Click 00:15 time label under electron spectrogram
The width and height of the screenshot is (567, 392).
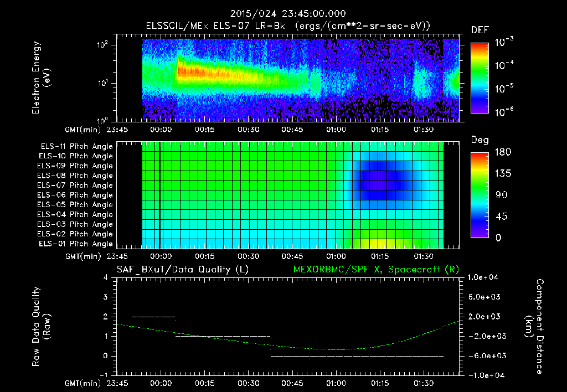coord(205,130)
